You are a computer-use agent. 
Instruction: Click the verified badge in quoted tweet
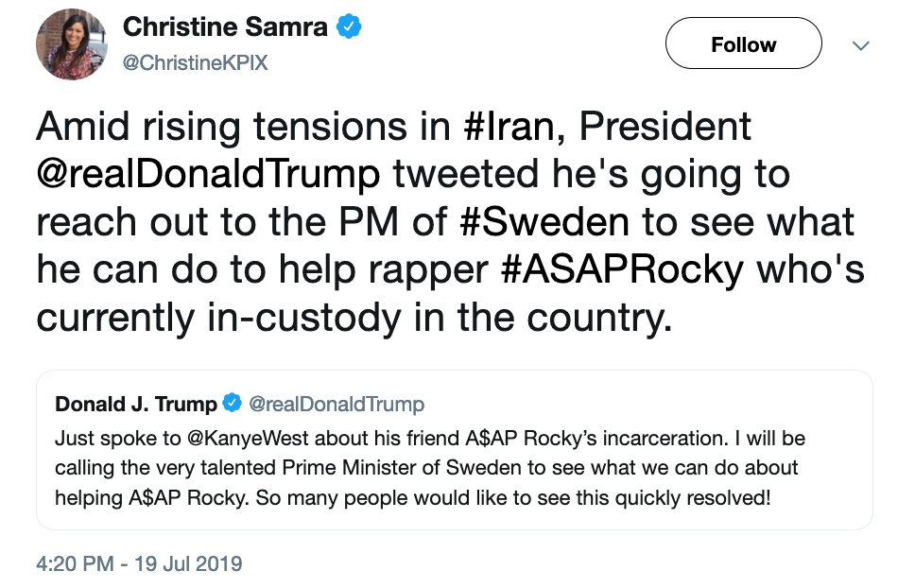pyautogui.click(x=232, y=405)
